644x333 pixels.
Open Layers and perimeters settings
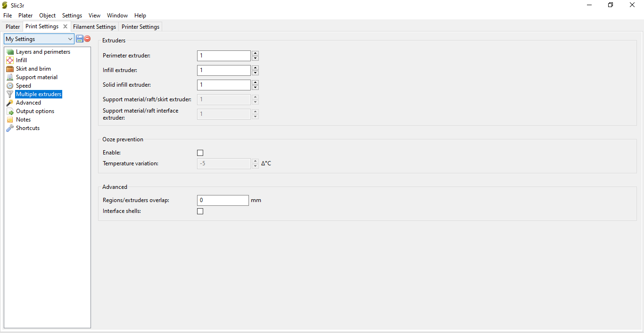tap(43, 52)
